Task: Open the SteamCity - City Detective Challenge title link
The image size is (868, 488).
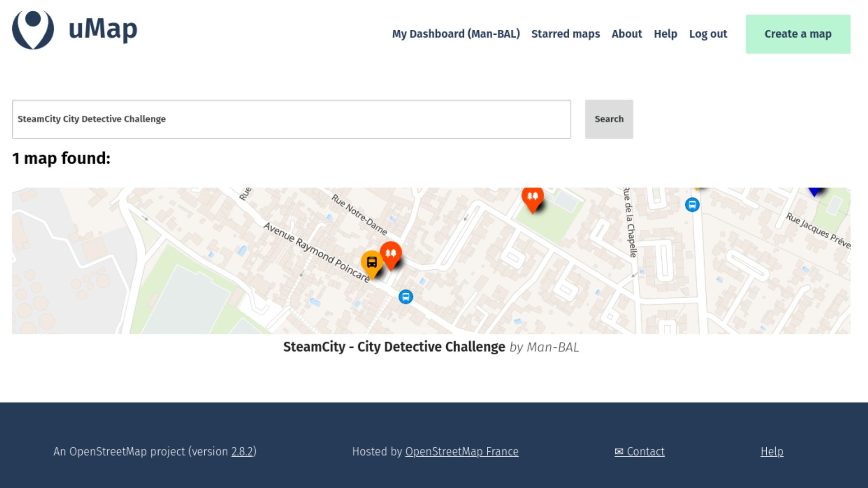Action: pyautogui.click(x=394, y=347)
